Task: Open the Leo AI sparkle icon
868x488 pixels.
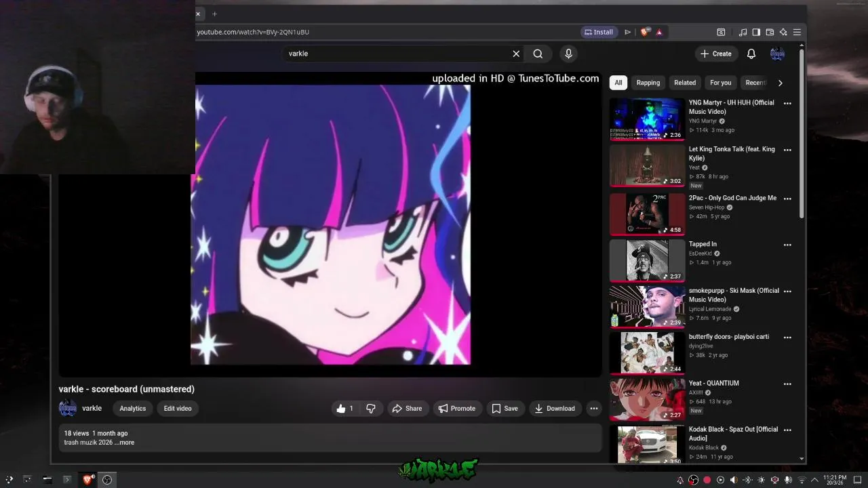Action: 783,32
